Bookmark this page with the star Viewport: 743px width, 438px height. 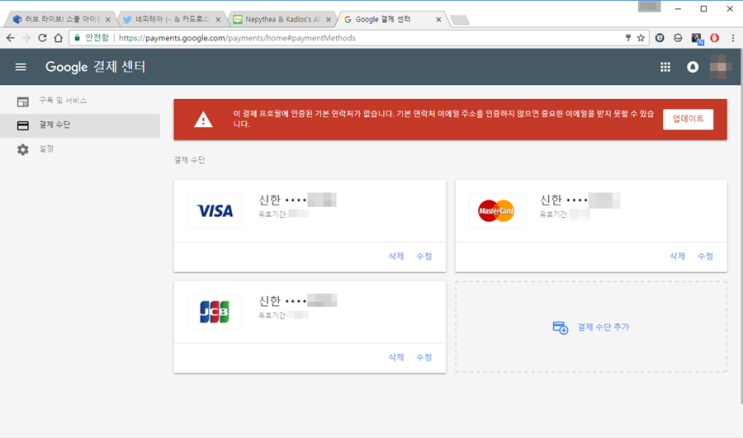[641, 38]
